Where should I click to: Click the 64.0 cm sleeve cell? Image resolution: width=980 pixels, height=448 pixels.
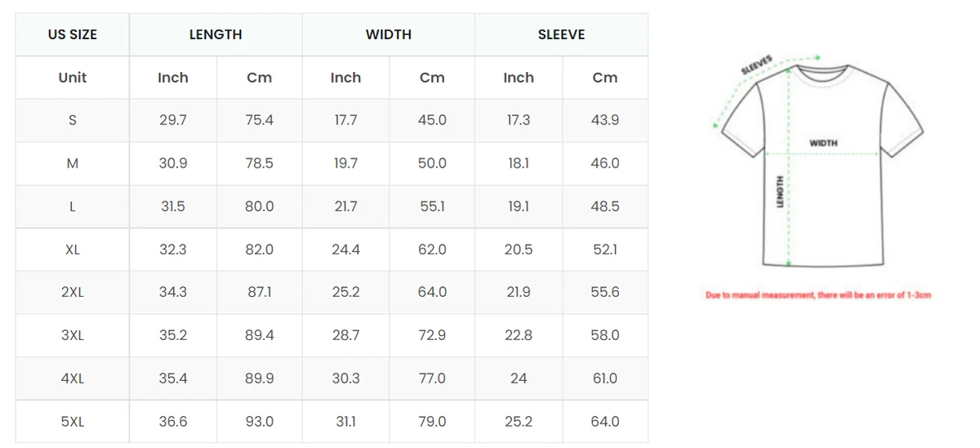point(605,422)
